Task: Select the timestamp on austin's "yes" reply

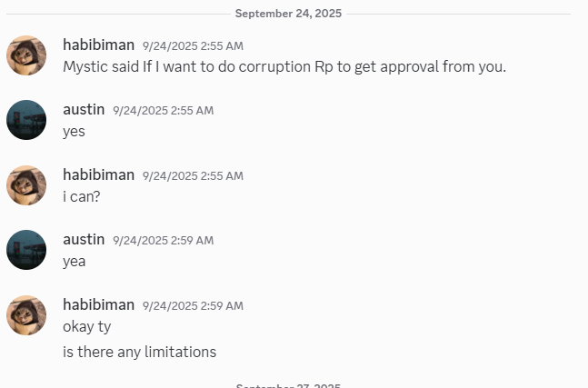Action: 163,111
